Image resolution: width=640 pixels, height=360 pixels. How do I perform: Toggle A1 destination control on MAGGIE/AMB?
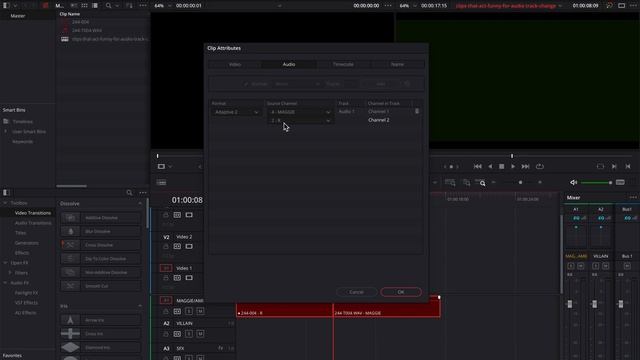166,300
